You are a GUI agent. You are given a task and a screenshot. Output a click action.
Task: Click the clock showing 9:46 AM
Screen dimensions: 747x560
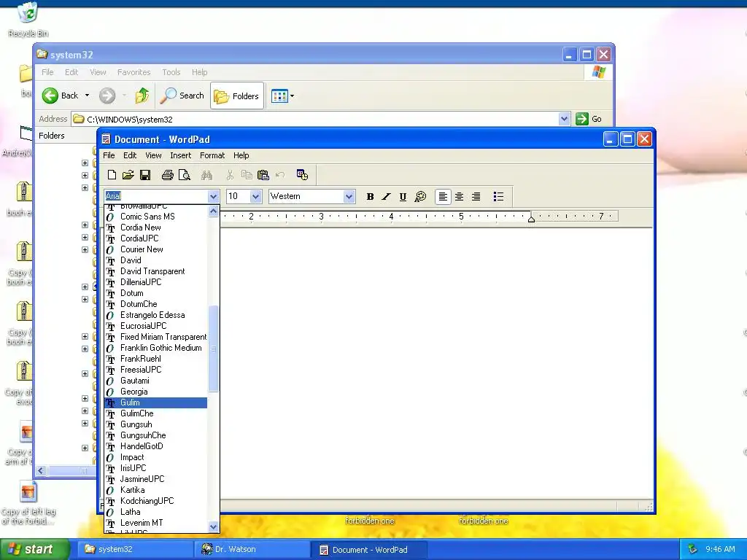720,550
